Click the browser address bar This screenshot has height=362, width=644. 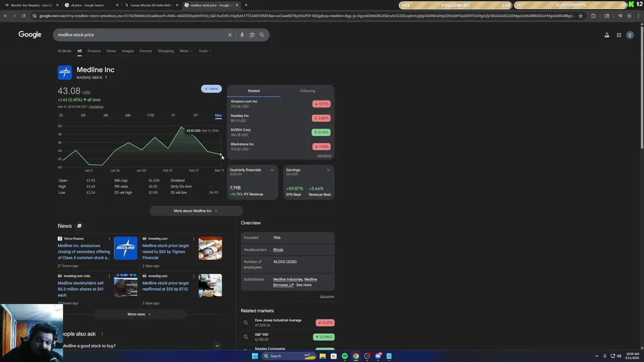307,16
